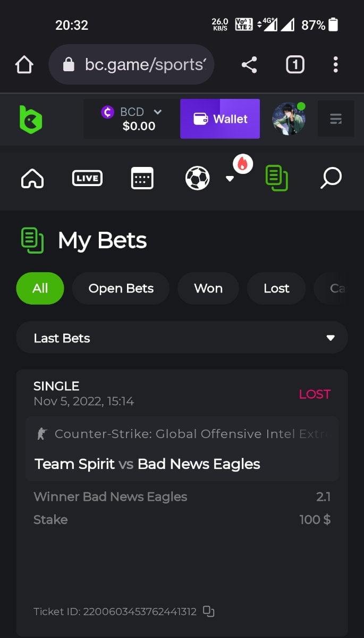
Task: Open the LIVE matches icon
Action: click(x=87, y=178)
